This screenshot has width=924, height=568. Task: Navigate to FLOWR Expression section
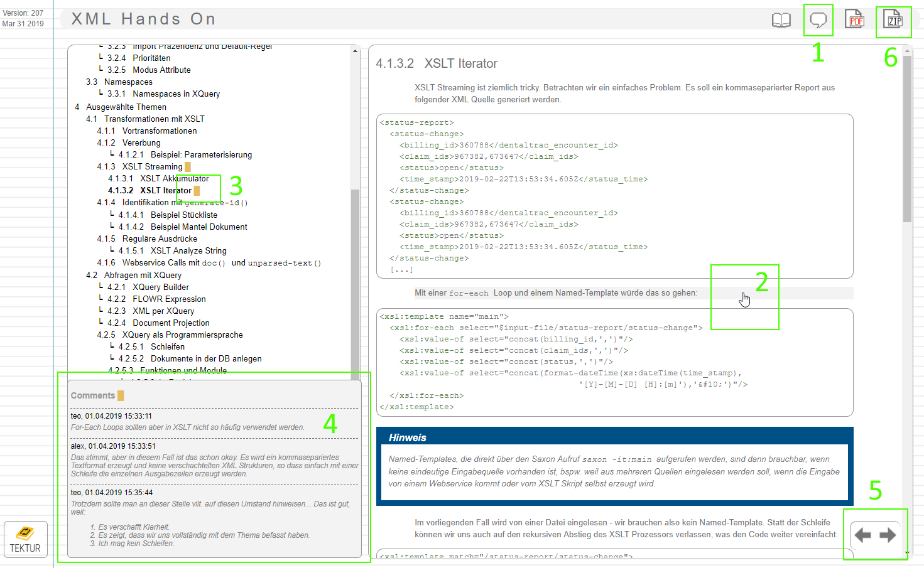click(x=169, y=299)
